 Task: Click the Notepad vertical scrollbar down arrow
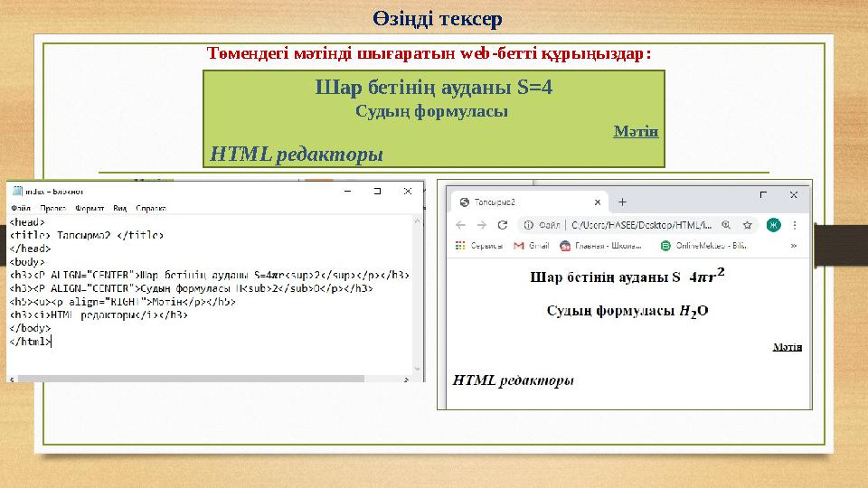pyautogui.click(x=418, y=369)
